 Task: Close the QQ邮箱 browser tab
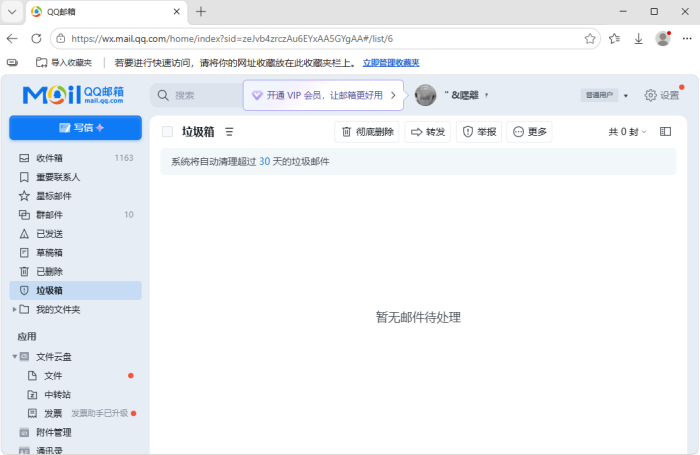click(x=177, y=12)
